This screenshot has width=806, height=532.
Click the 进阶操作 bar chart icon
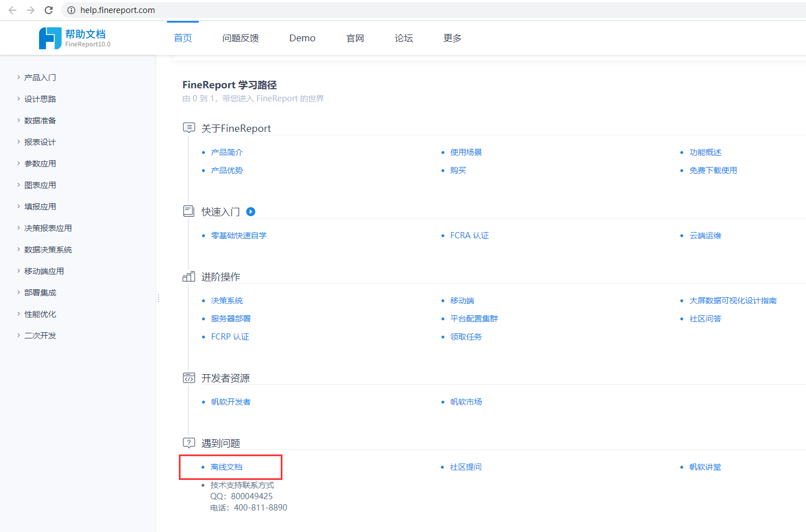(189, 276)
